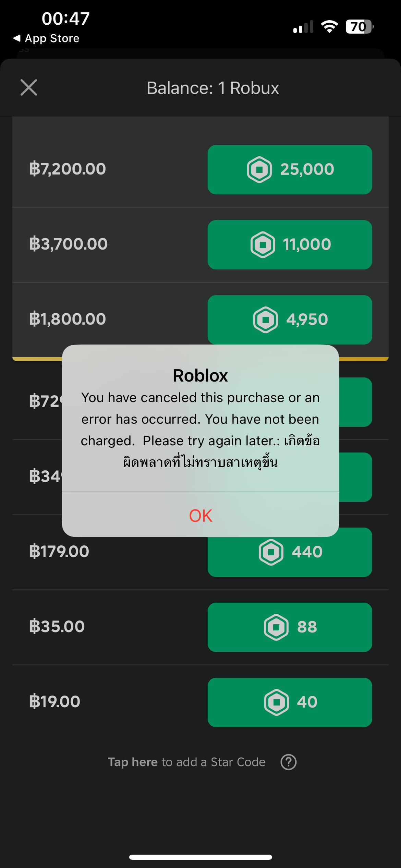Tap the Robux coin icon beside 4,950
This screenshot has height=868, width=401.
pos(266,320)
